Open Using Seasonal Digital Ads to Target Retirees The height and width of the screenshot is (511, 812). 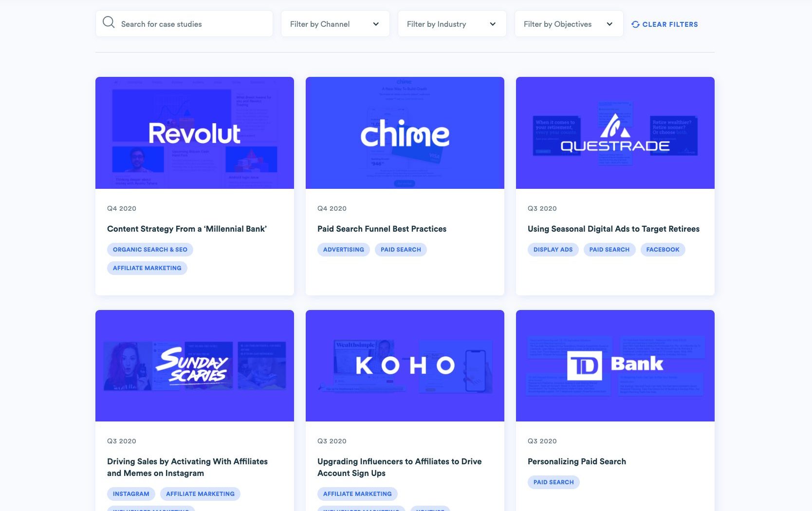(x=613, y=229)
